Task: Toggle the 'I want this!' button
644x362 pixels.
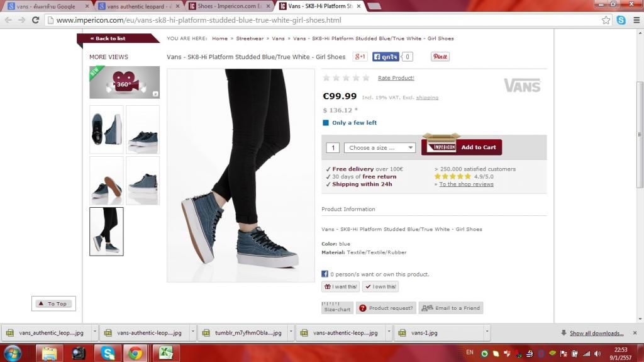Action: (x=340, y=286)
